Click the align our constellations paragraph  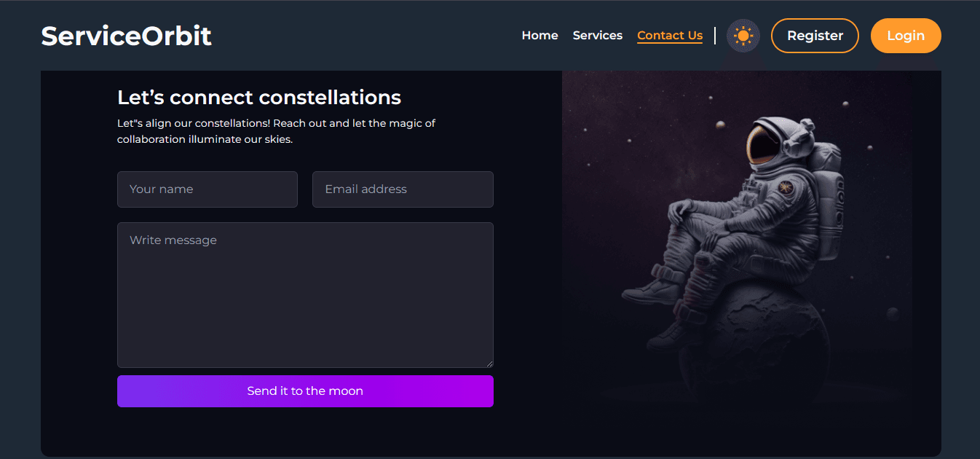click(x=277, y=131)
